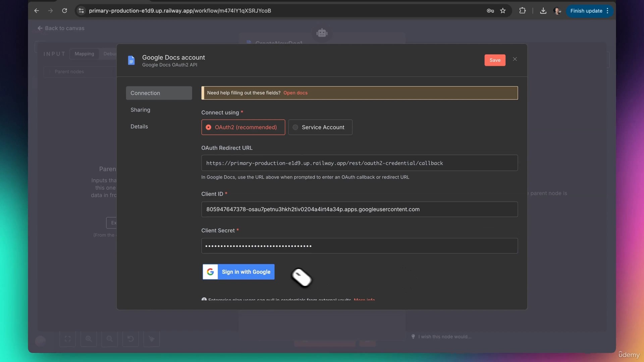
Task: Save the Google Docs credential
Action: pos(495,60)
